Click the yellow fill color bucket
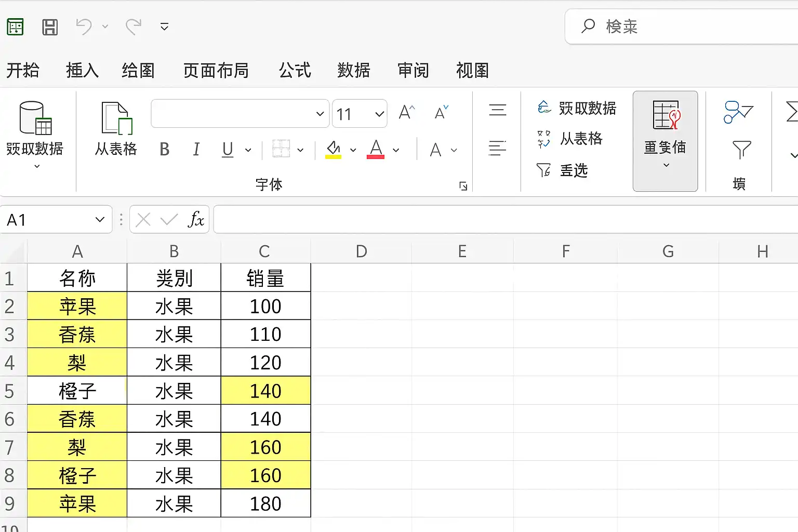 click(333, 150)
